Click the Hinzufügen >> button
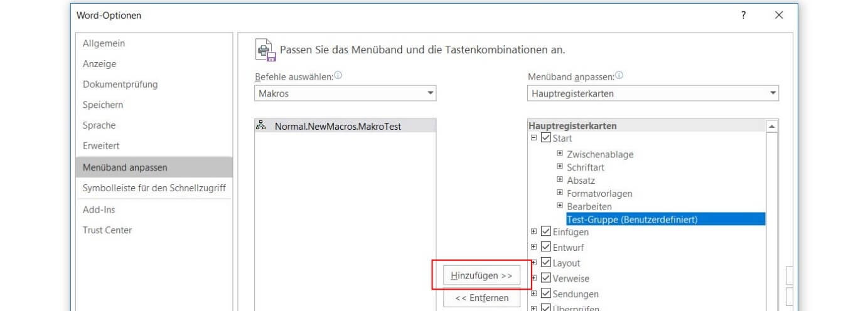Image resolution: width=868 pixels, height=311 pixels. [x=482, y=276]
